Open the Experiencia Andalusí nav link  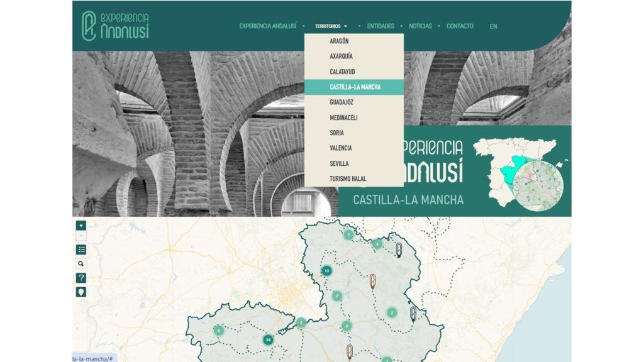268,26
